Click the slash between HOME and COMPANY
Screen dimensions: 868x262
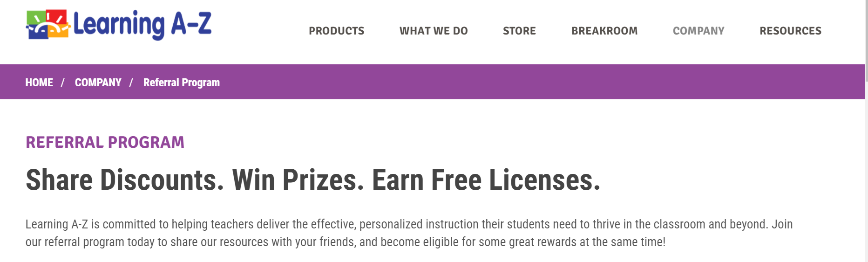tap(62, 83)
